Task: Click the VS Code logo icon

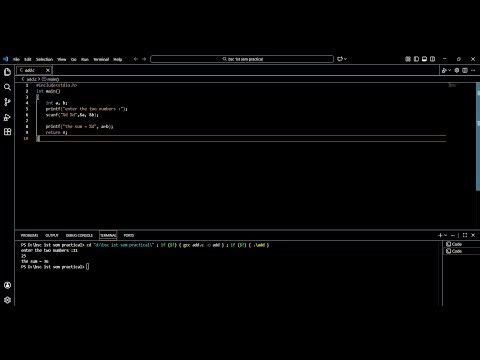Action: (5, 59)
